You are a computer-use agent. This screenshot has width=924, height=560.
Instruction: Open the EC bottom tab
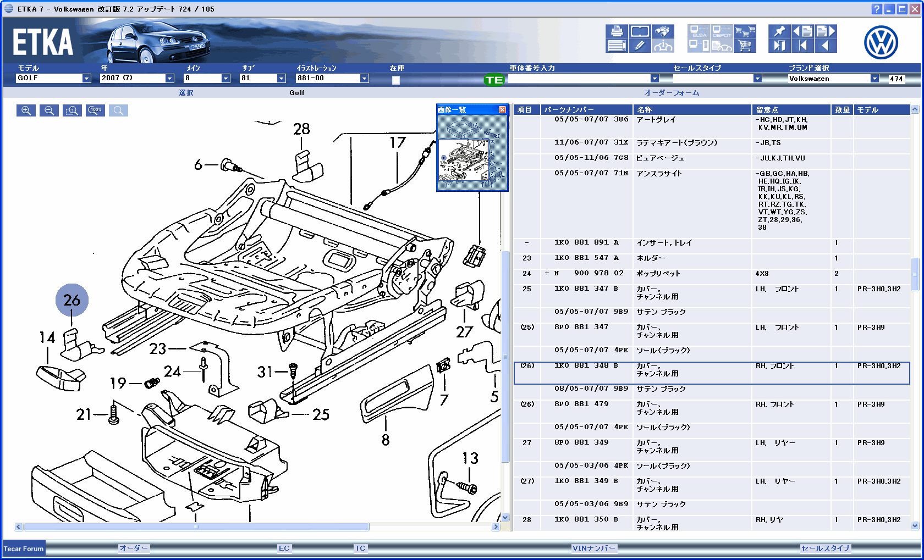point(284,548)
